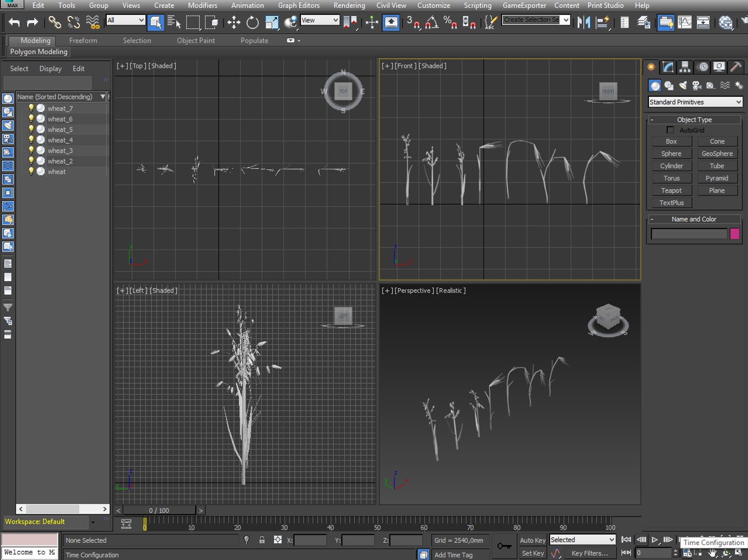This screenshot has width=748, height=560.
Task: Open the Rendering menu
Action: [349, 5]
